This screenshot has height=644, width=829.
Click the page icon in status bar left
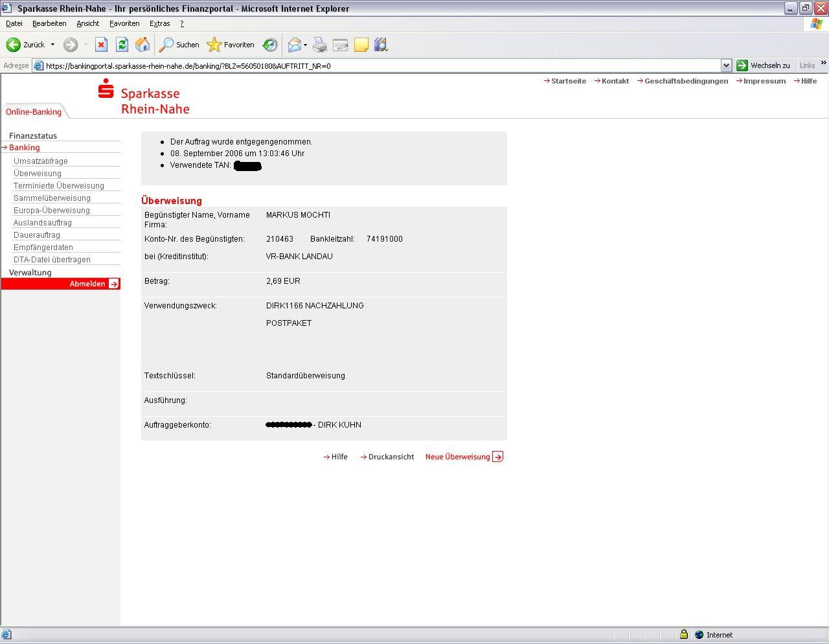click(x=6, y=634)
